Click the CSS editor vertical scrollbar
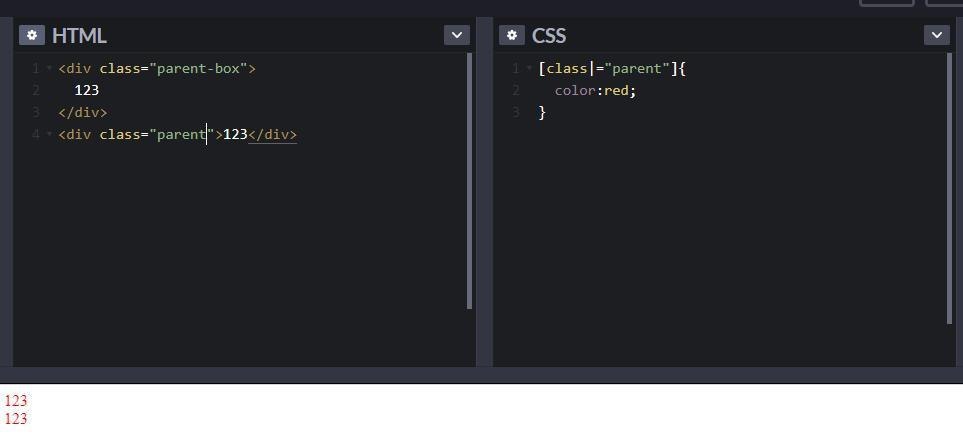The image size is (963, 438). point(950,189)
